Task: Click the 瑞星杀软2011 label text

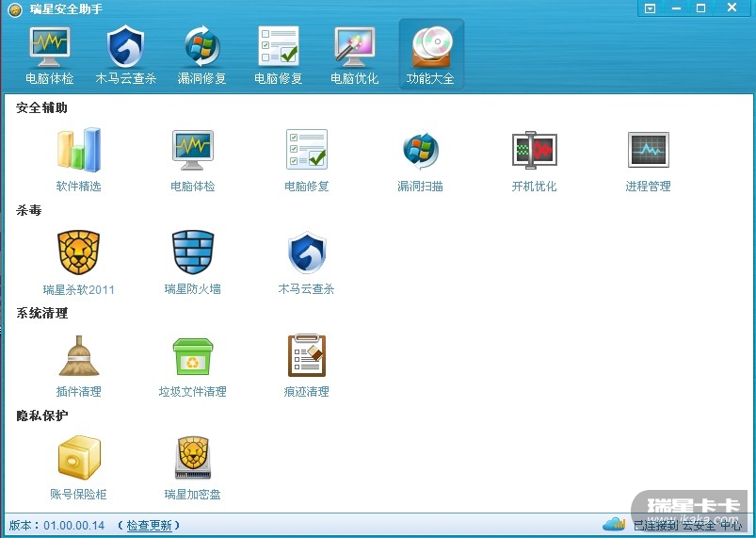Action: [78, 289]
